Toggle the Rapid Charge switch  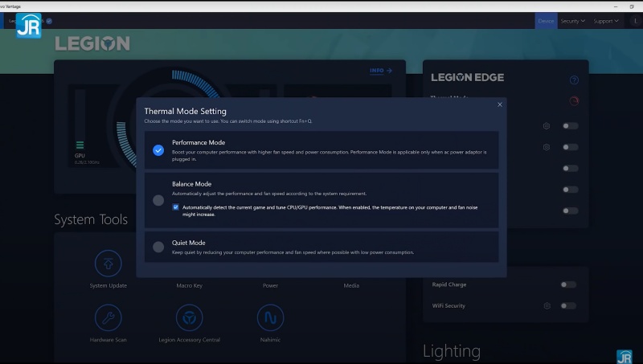tap(568, 284)
